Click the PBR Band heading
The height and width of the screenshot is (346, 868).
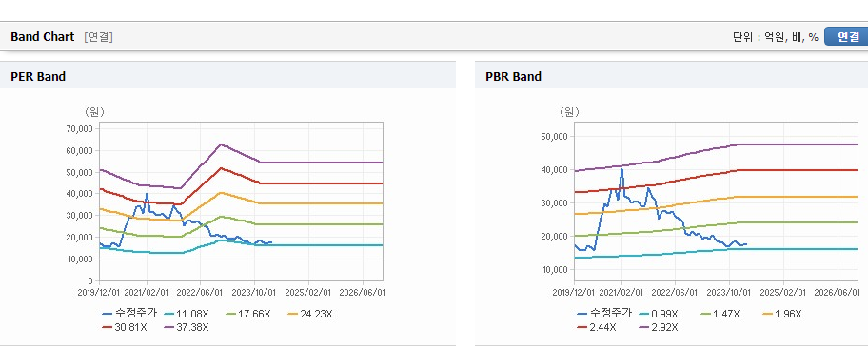tap(514, 77)
